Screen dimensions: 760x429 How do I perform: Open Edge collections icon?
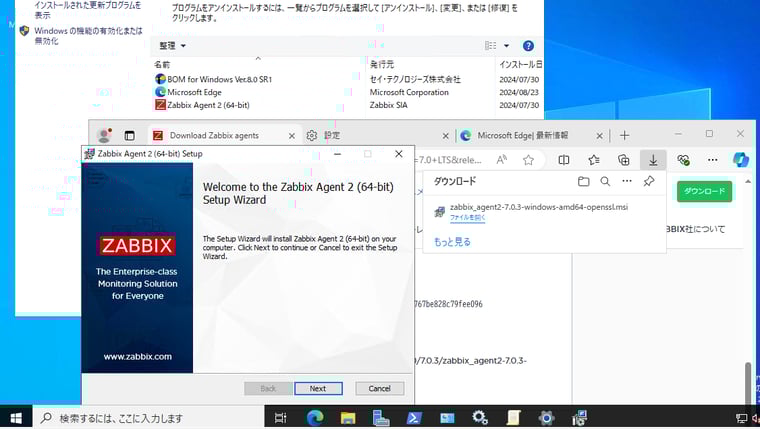point(624,159)
